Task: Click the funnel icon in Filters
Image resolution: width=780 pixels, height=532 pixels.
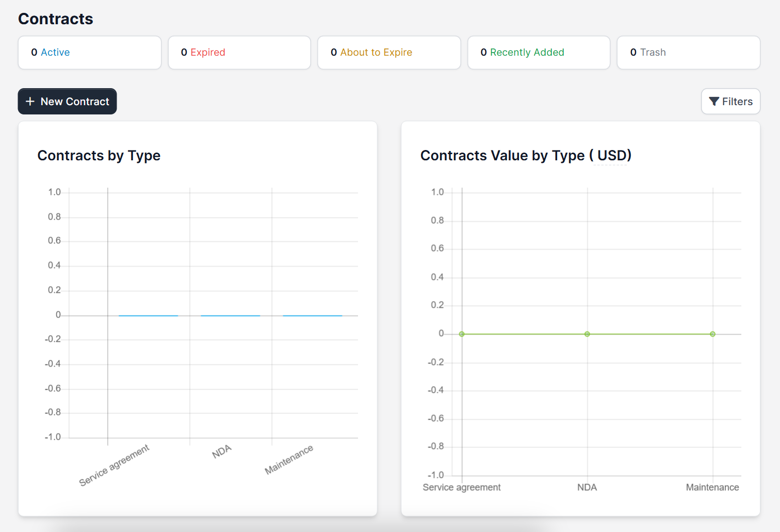Action: tap(714, 102)
